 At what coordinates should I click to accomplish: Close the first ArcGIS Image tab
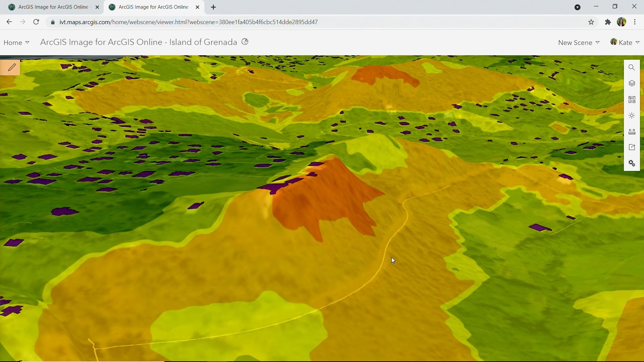[97, 7]
